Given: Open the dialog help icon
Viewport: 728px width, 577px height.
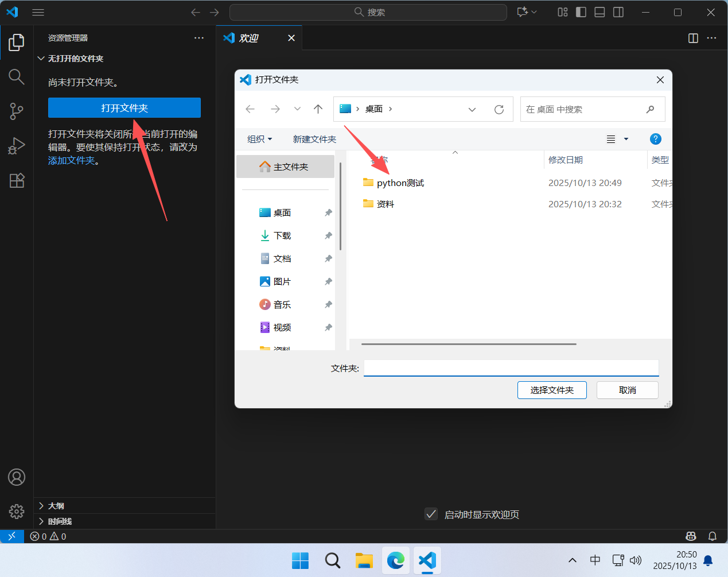Looking at the screenshot, I should [656, 139].
